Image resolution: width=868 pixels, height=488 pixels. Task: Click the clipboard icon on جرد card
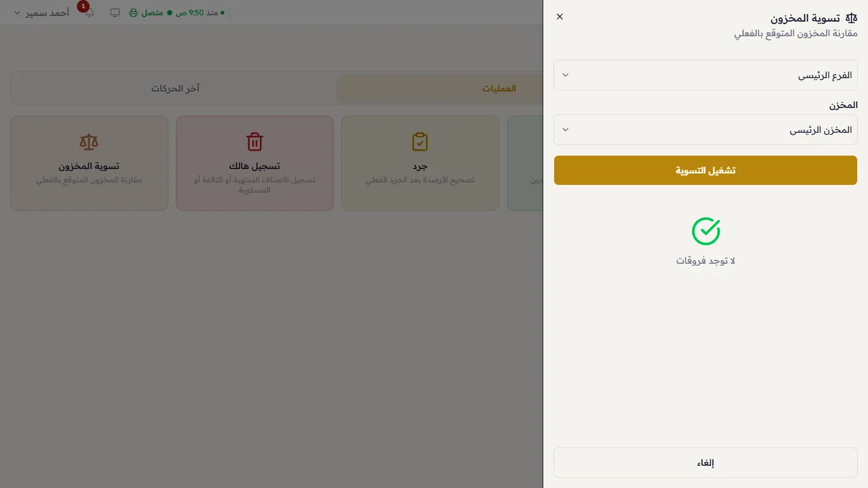click(420, 142)
